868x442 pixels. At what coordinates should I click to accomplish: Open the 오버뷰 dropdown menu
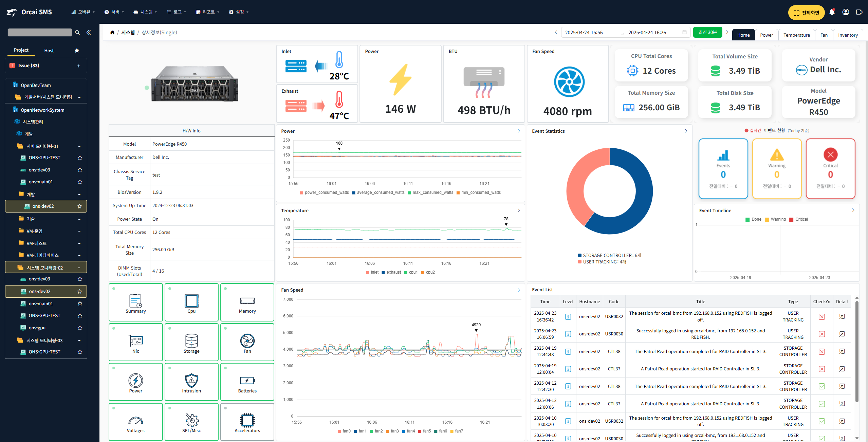(83, 12)
